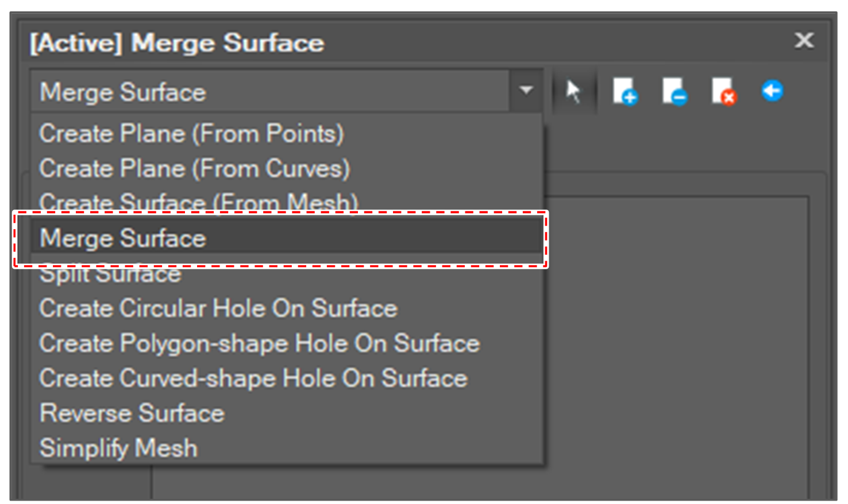848x504 pixels.
Task: Collapse the operation list using dropdown arrow
Action: tap(526, 91)
